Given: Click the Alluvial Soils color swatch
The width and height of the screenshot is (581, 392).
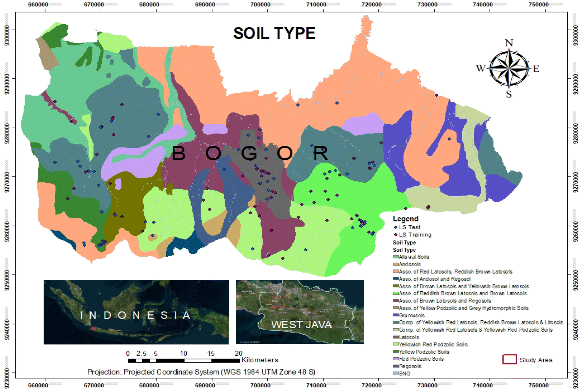Looking at the screenshot, I should (x=396, y=257).
